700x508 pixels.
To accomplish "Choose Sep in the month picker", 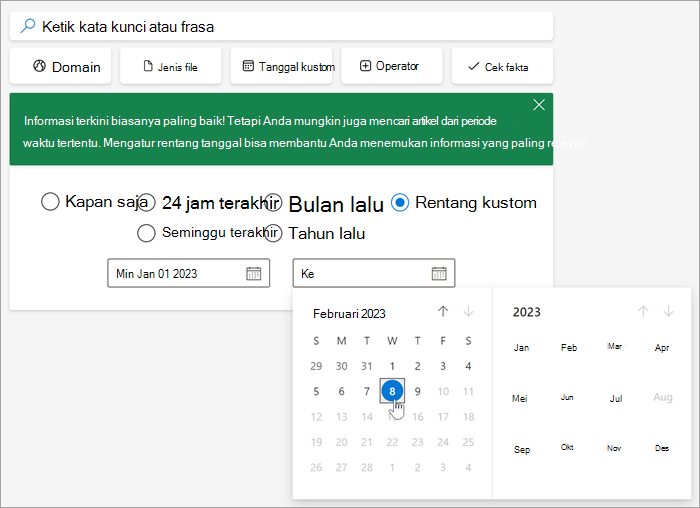I will 522,449.
